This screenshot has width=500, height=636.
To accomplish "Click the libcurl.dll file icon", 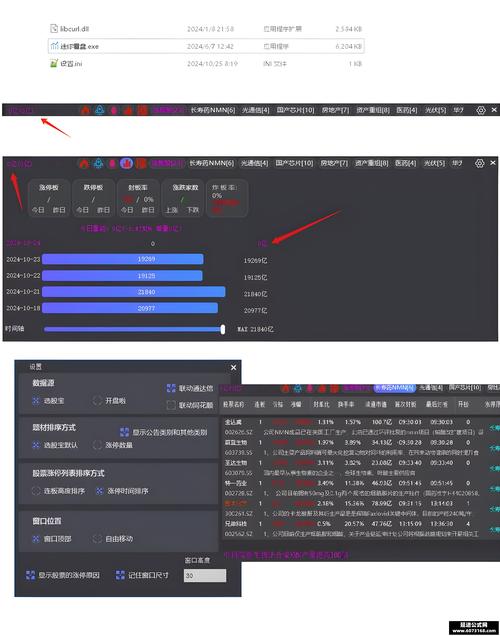I will [x=54, y=28].
